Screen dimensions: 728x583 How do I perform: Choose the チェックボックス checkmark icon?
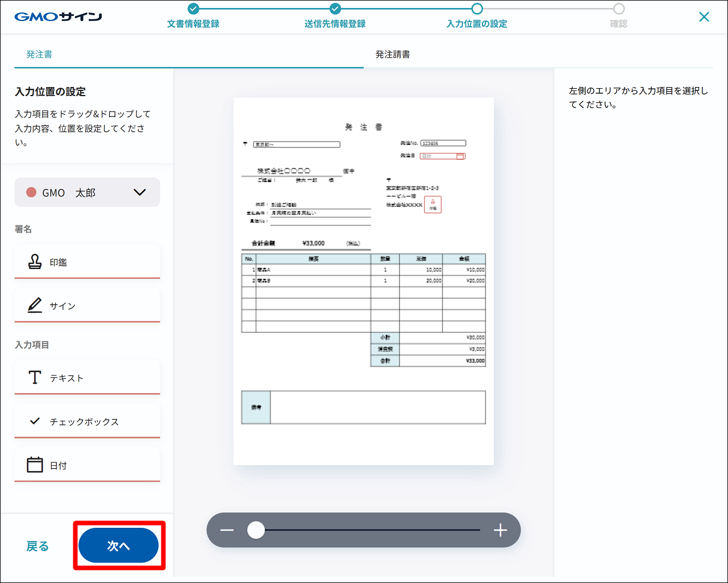(x=35, y=421)
